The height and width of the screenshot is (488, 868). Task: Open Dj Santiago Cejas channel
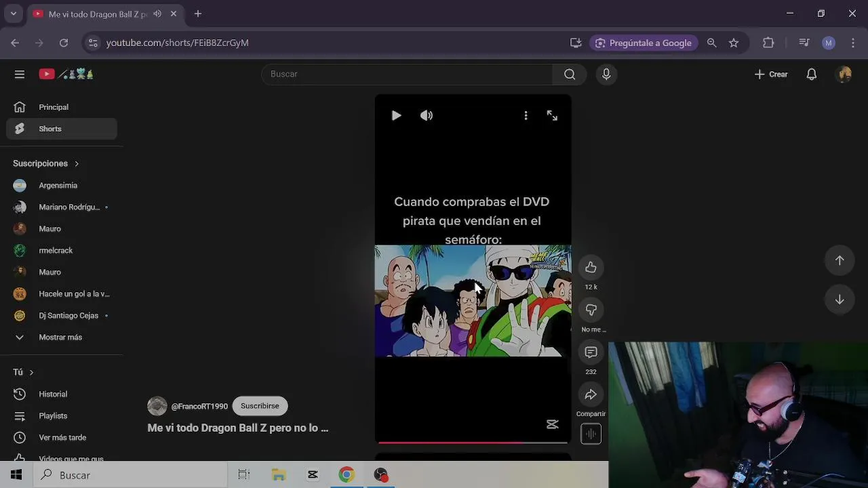(62, 315)
